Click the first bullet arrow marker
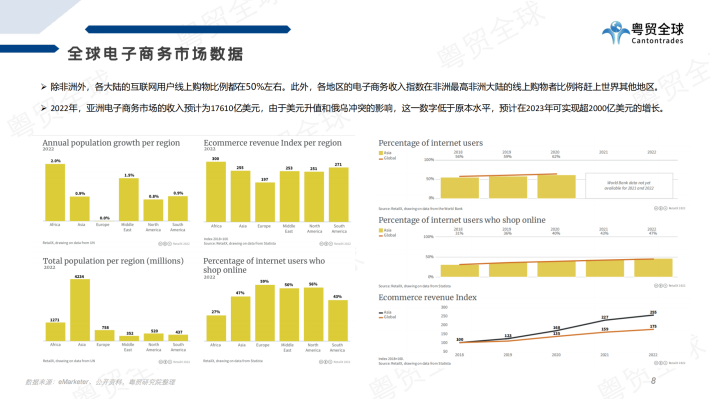The image size is (710, 399). (44, 87)
